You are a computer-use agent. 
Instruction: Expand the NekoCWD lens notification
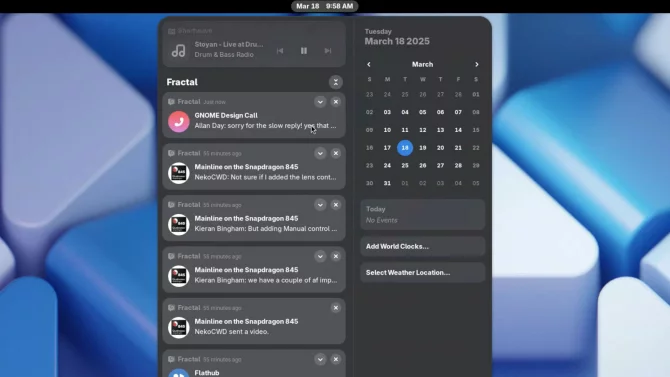(320, 153)
